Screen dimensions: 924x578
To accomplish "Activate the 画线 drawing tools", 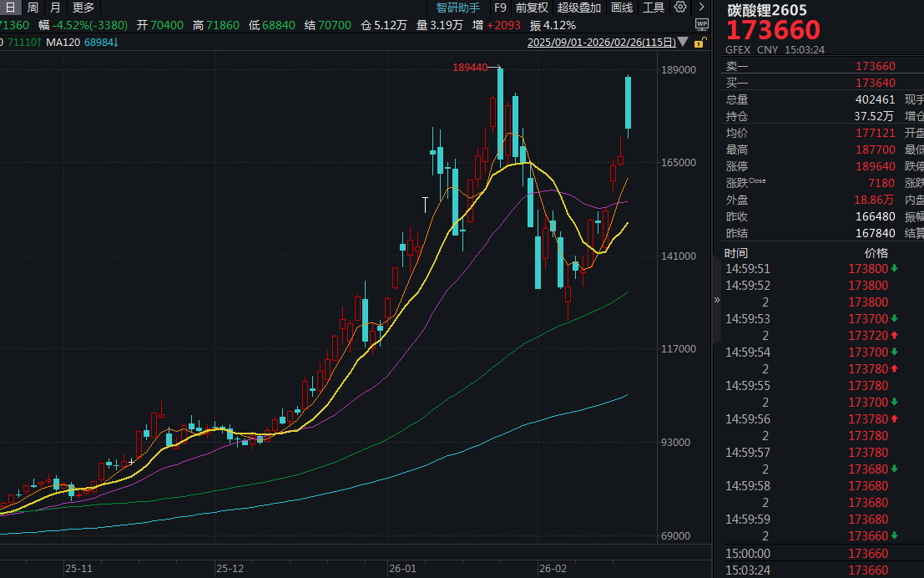I will click(622, 8).
